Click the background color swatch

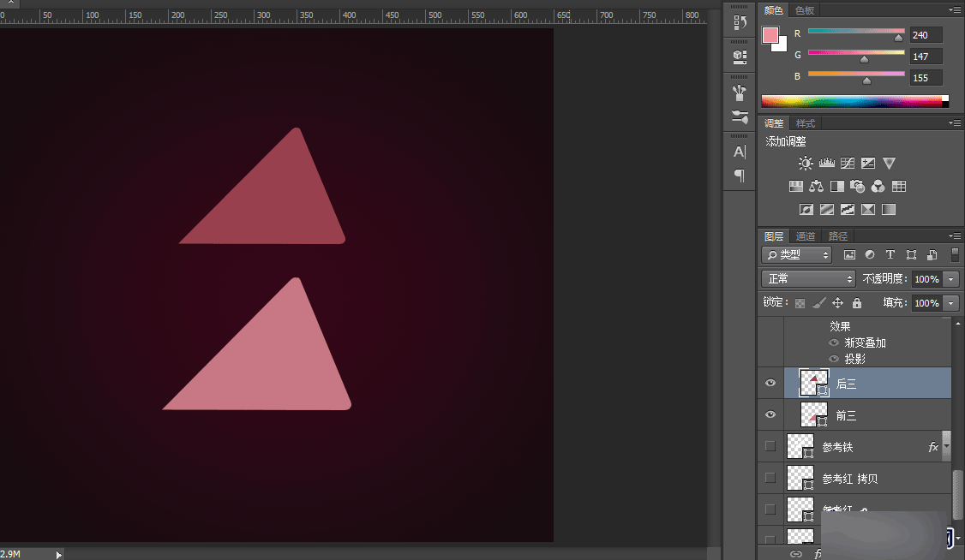coord(782,45)
